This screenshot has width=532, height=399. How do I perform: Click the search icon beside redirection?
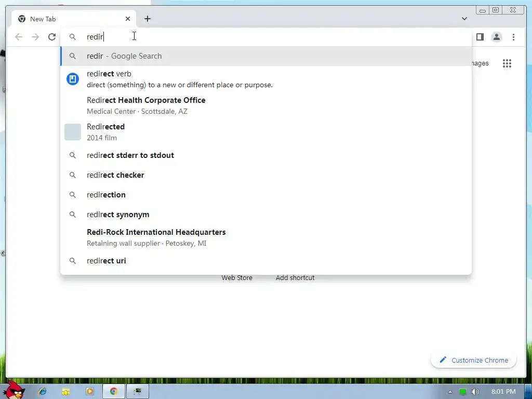click(x=73, y=195)
